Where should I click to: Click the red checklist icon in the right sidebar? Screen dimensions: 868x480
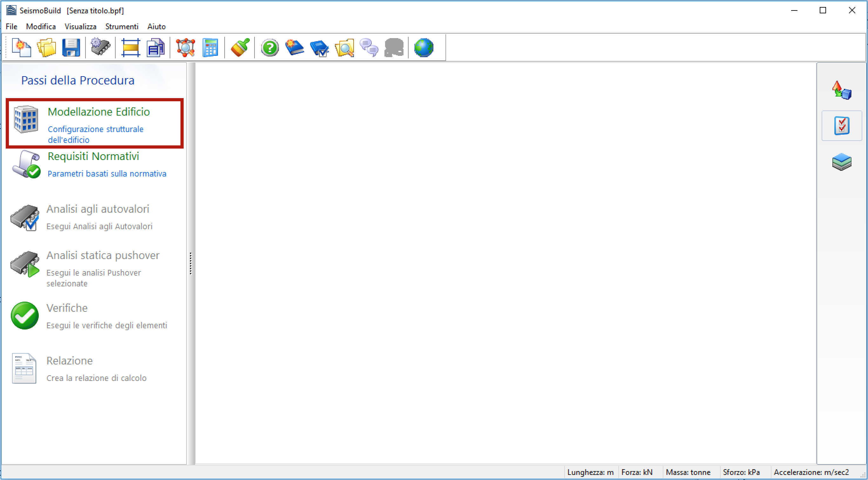coord(842,125)
